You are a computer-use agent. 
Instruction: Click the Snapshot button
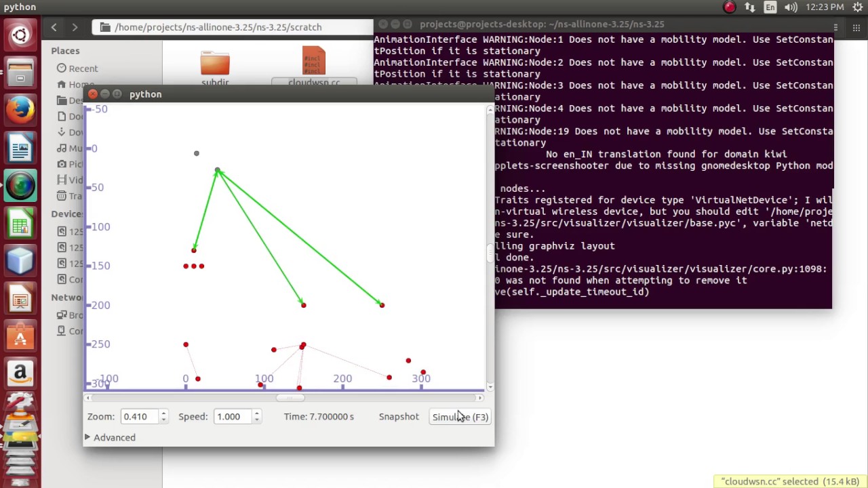click(399, 416)
